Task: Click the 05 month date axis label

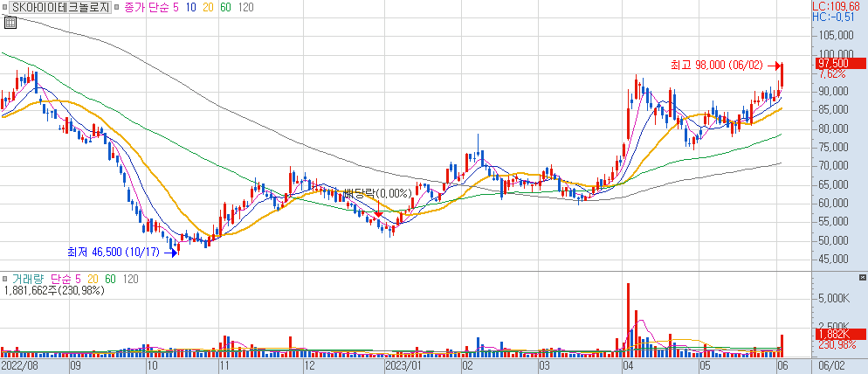Action: (x=704, y=366)
